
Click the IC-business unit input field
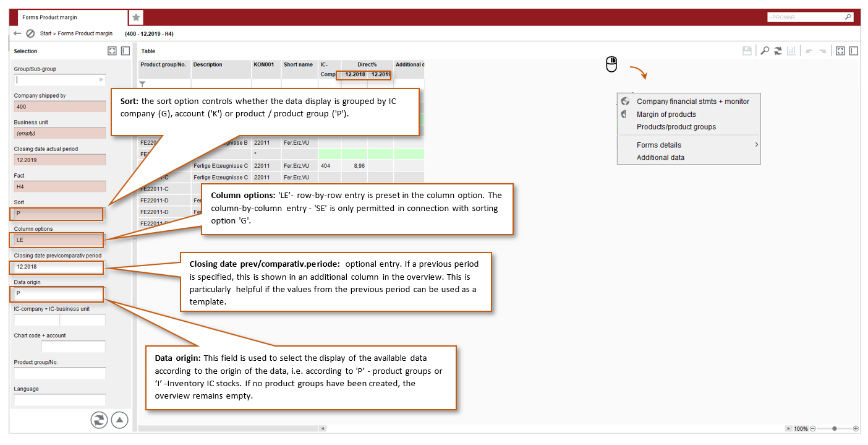tap(83, 320)
